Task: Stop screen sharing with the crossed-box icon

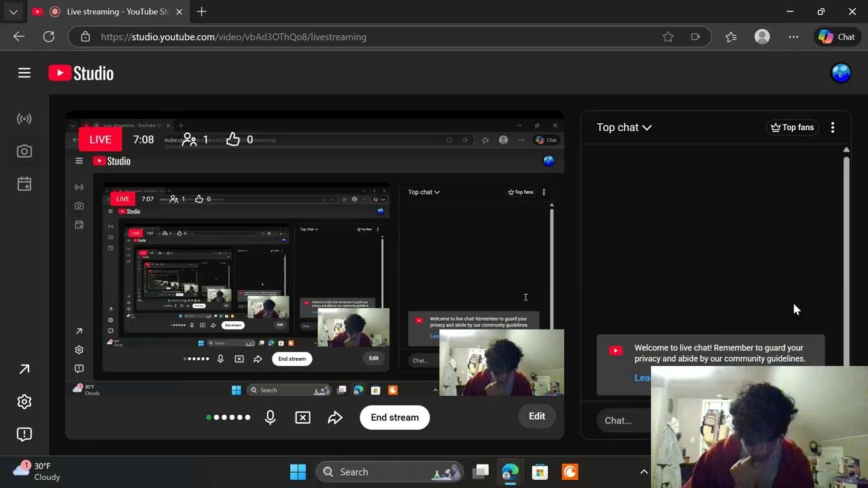Action: coord(303,418)
